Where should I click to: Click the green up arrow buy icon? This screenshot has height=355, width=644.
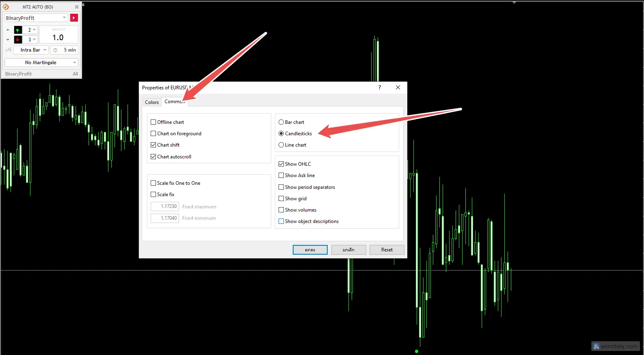coord(17,30)
